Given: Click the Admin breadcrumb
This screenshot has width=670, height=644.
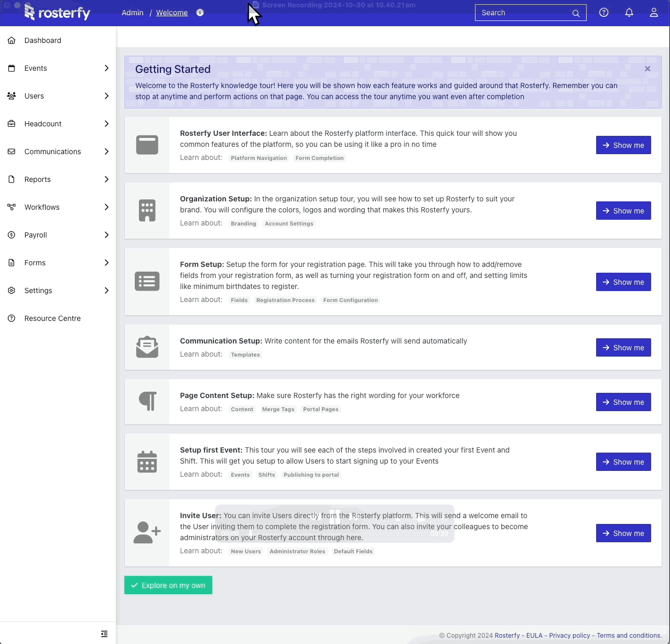Looking at the screenshot, I should pos(133,13).
